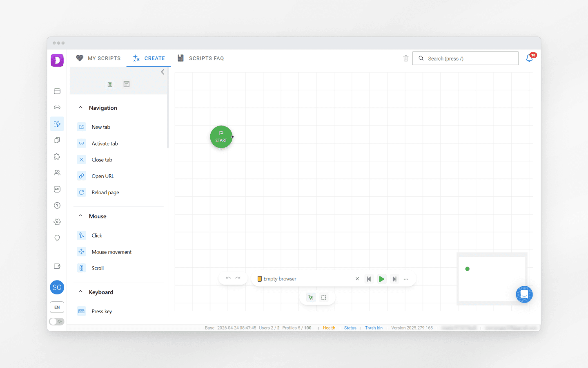The width and height of the screenshot is (588, 368).
Task: Switch to the Scripts FAQ tab
Action: coord(200,58)
